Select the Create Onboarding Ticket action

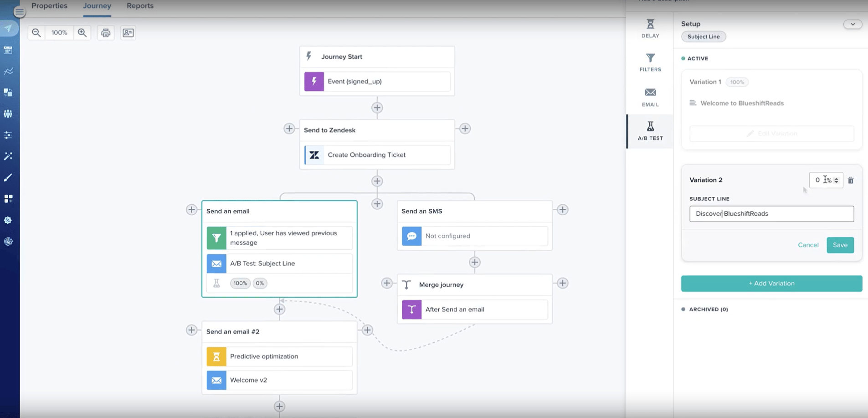pyautogui.click(x=377, y=155)
